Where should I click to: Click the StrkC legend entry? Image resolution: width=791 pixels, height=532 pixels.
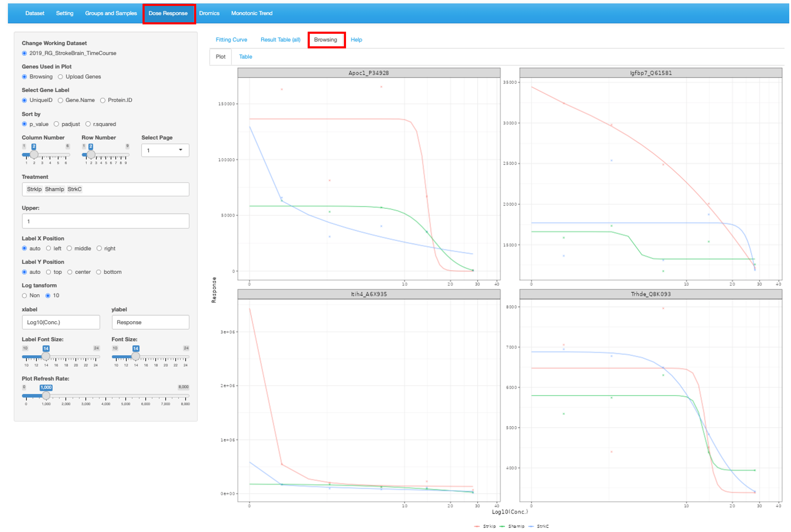tap(539, 526)
